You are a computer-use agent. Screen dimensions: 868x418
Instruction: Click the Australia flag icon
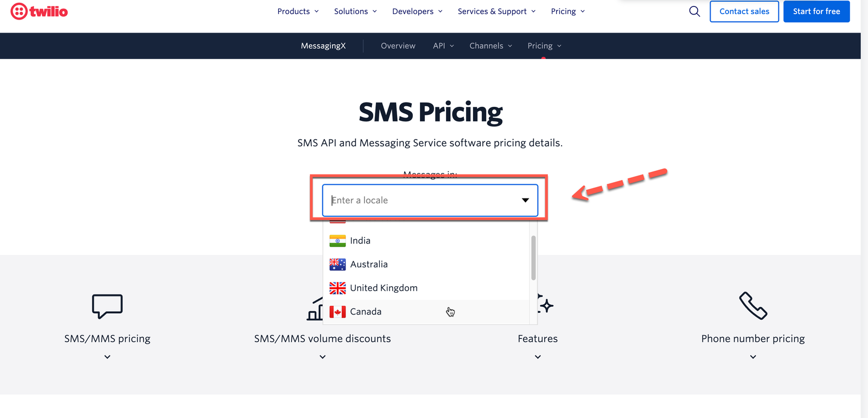pos(337,265)
